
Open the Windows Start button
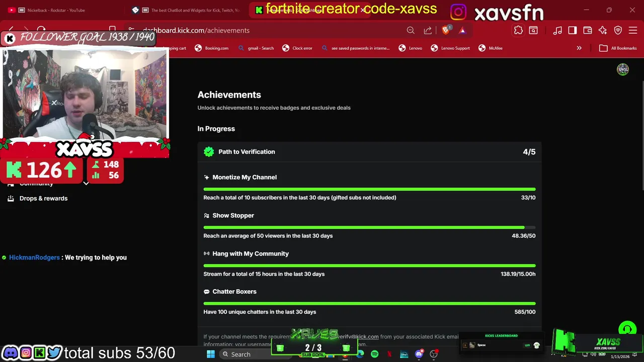tap(211, 354)
